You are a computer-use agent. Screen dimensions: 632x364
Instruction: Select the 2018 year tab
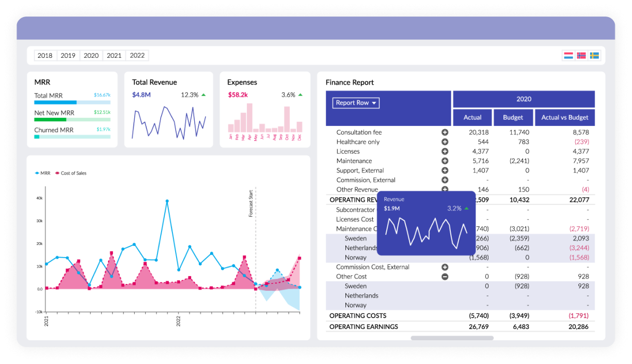tap(45, 56)
